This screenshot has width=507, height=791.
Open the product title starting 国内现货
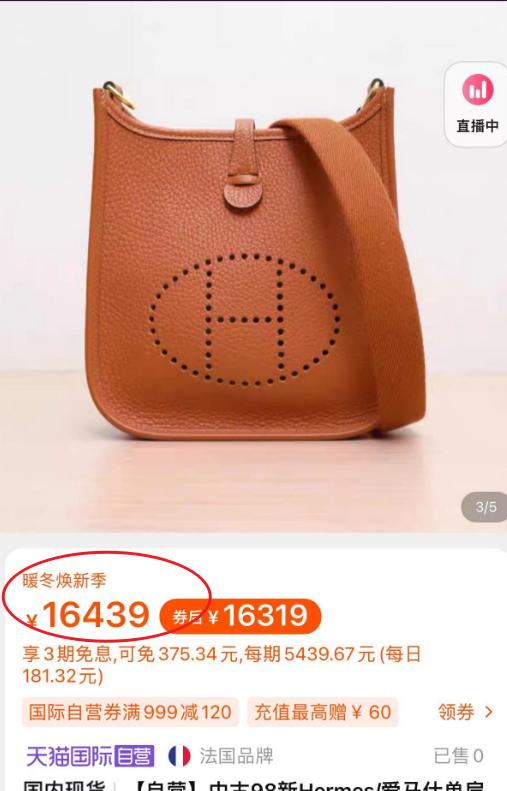[253, 785]
